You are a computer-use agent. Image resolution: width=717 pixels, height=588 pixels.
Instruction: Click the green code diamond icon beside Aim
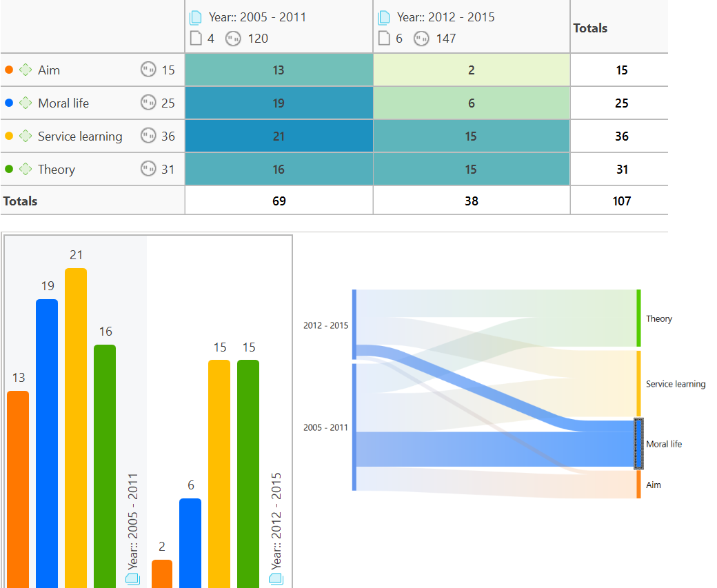pos(26,70)
